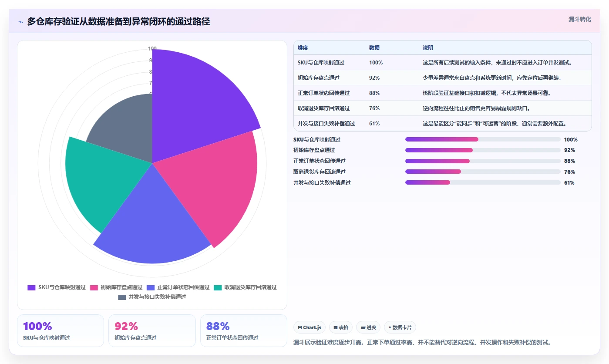
Task: Select the 数据卡片 chip
Action: click(400, 327)
